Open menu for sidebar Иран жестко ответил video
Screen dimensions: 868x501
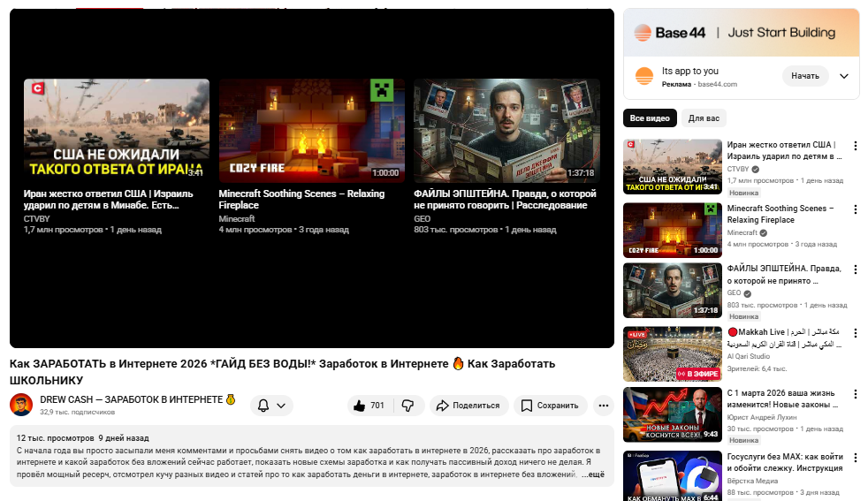click(856, 146)
